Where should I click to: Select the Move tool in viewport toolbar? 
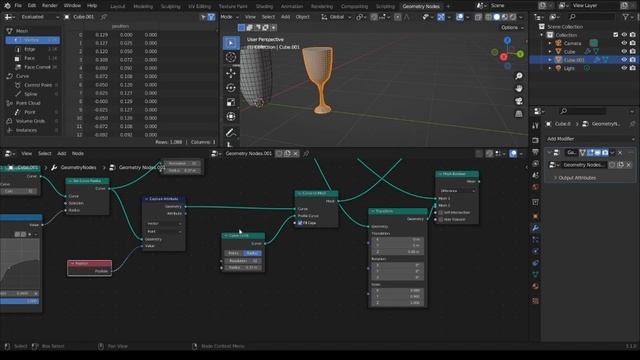pyautogui.click(x=231, y=73)
